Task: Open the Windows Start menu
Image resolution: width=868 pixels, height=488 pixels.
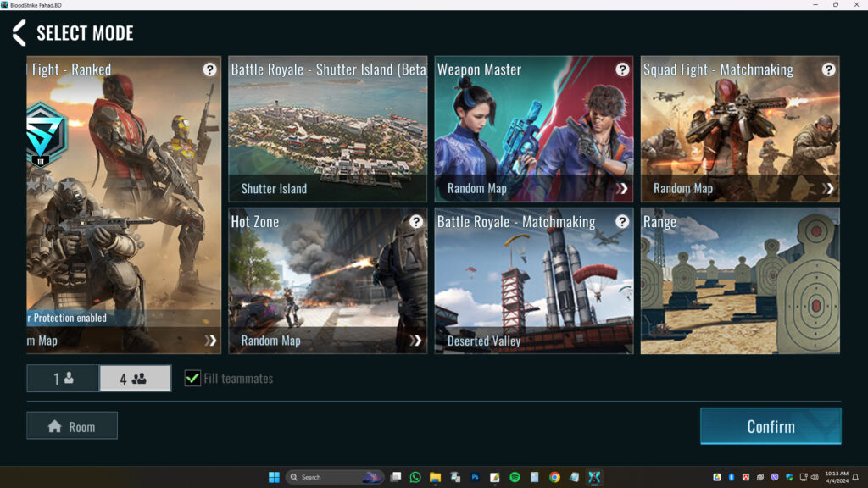Action: pos(274,477)
